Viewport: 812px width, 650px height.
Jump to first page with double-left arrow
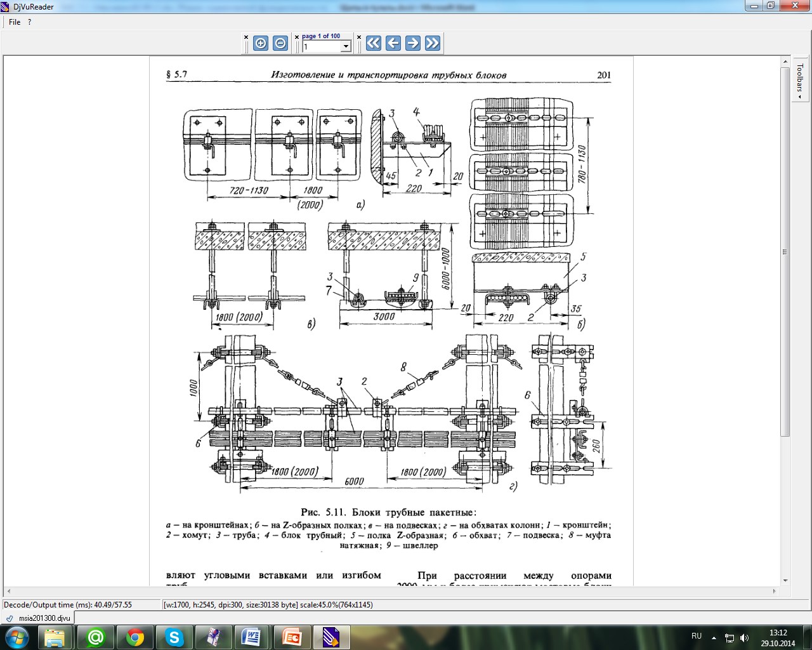(x=374, y=43)
